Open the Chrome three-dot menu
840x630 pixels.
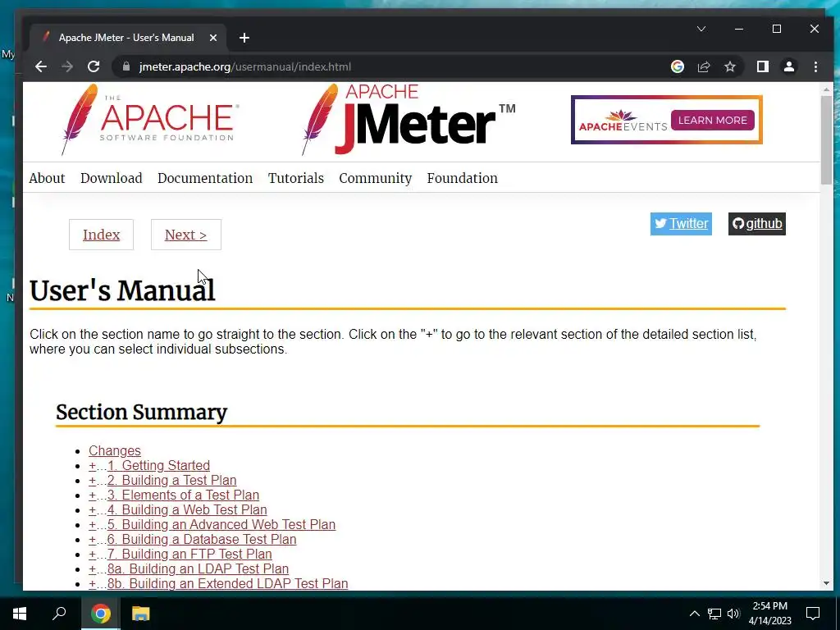pos(815,66)
